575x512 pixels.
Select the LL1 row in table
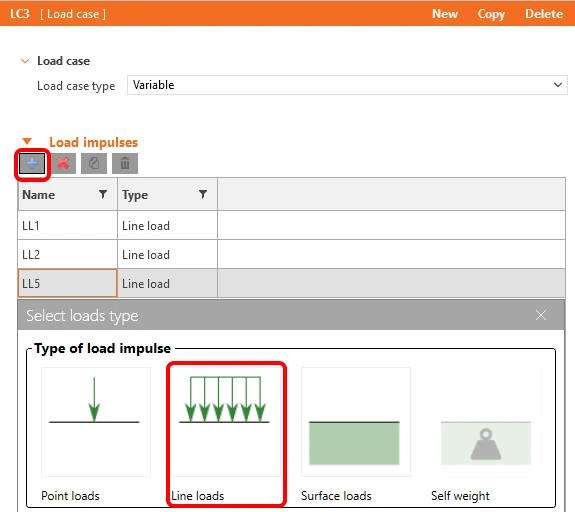[292, 226]
